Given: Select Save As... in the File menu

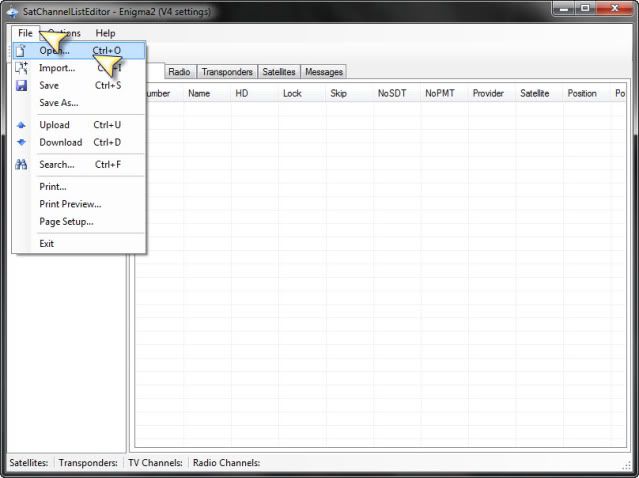Looking at the screenshot, I should [x=79, y=103].
